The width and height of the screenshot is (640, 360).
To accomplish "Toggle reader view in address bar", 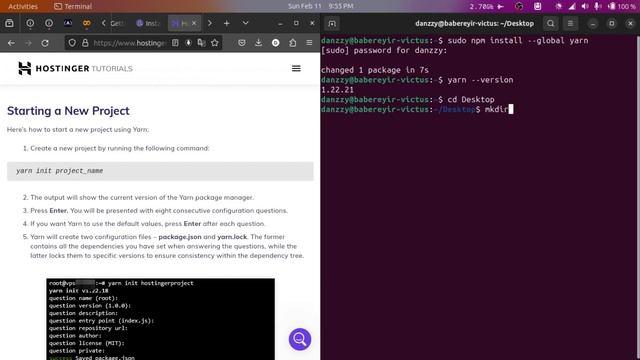I will click(x=175, y=43).
